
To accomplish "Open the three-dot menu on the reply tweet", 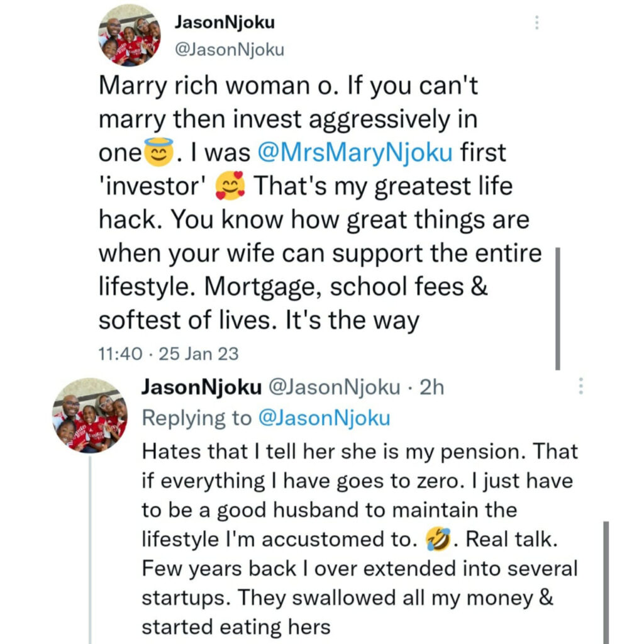I will (x=580, y=386).
